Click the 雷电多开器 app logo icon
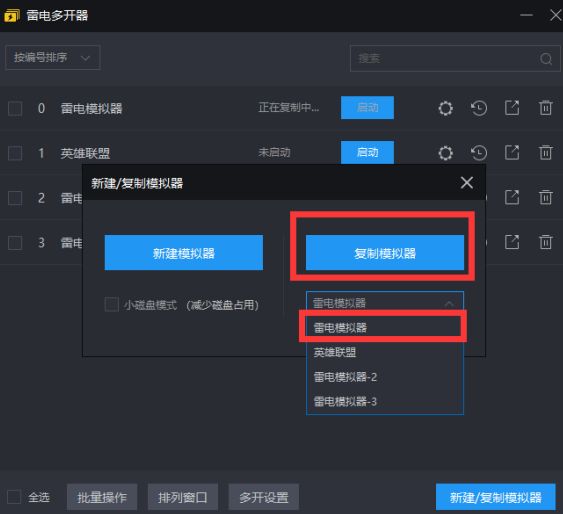Viewport: 563px width, 514px height. pyautogui.click(x=12, y=15)
